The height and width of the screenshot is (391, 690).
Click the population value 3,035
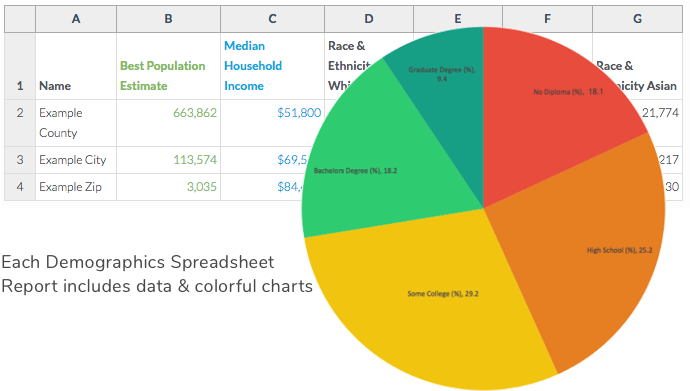click(202, 187)
